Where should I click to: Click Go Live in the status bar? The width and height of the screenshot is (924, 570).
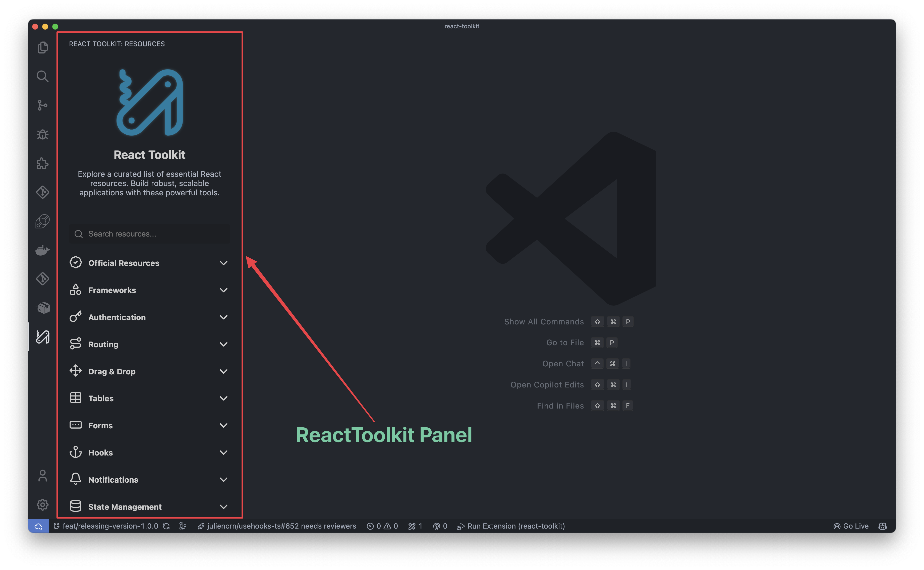click(851, 526)
